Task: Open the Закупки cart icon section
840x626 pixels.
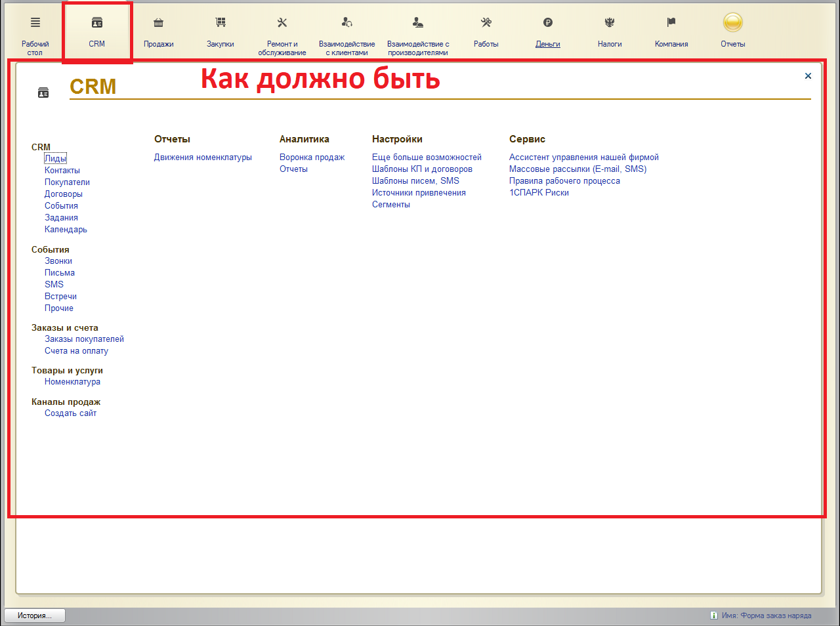Action: click(x=220, y=23)
